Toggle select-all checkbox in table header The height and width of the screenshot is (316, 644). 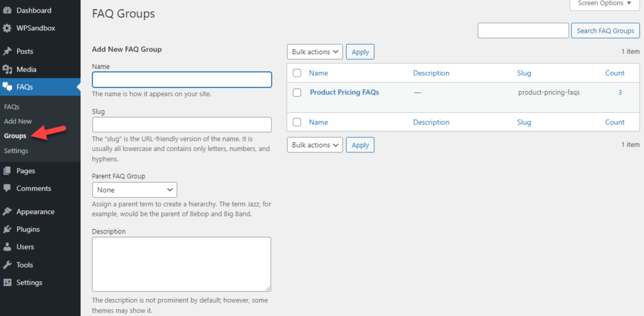(297, 73)
